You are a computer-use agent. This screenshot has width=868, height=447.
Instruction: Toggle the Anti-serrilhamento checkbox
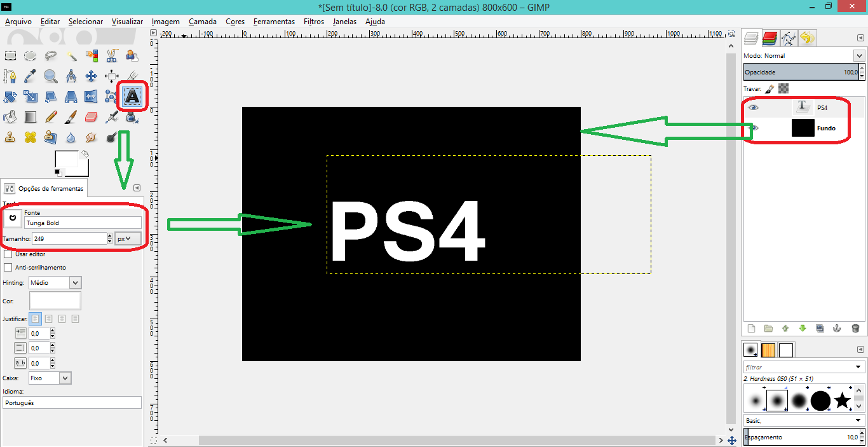(8, 268)
